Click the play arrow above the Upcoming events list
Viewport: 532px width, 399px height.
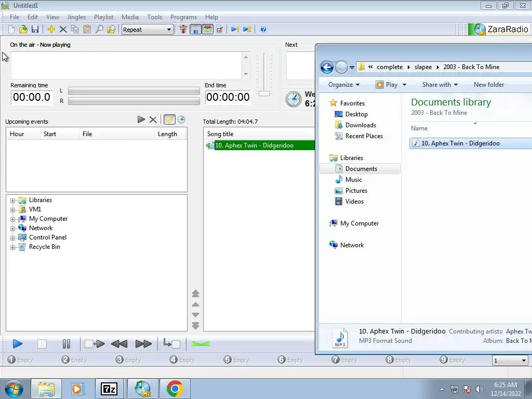coord(141,119)
